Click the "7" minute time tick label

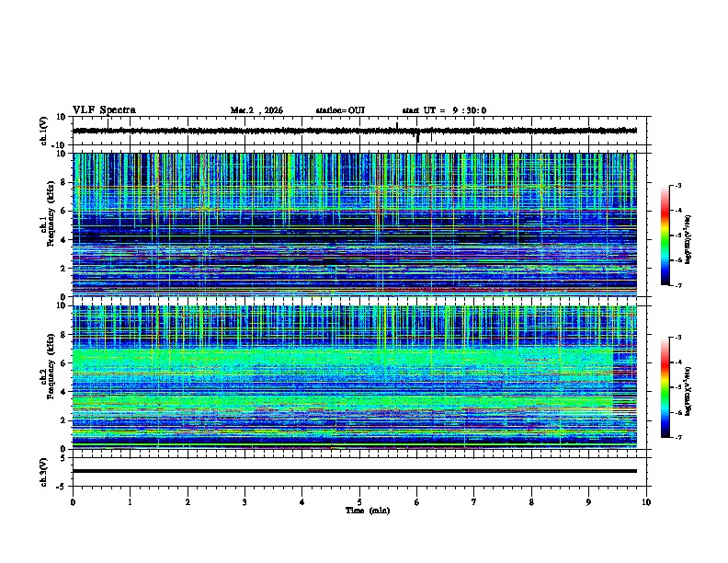coord(474,502)
